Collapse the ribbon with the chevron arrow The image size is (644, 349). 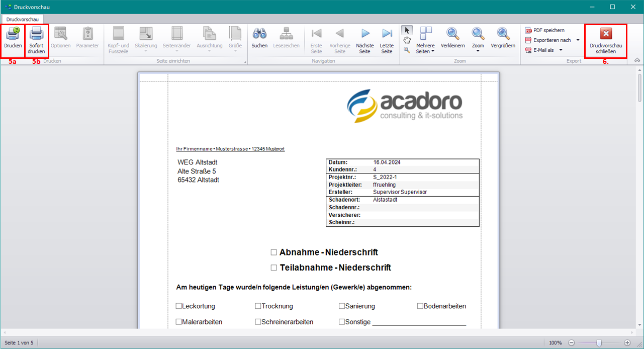click(637, 60)
